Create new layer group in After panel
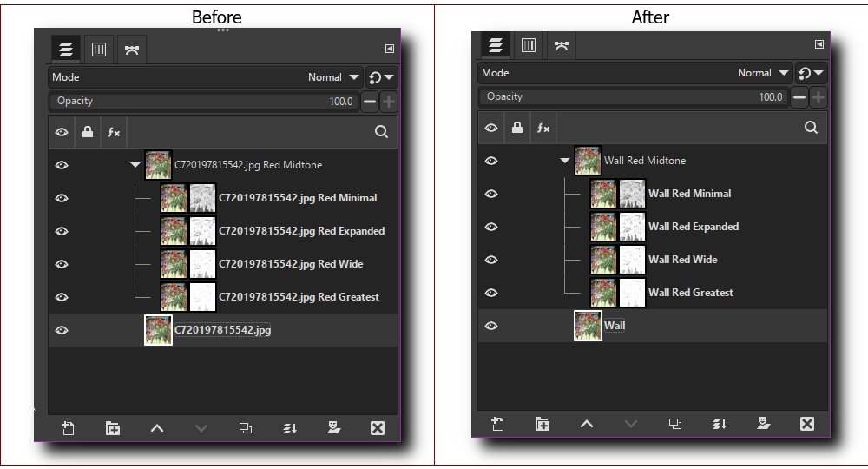This screenshot has height=469, width=868. tap(542, 424)
